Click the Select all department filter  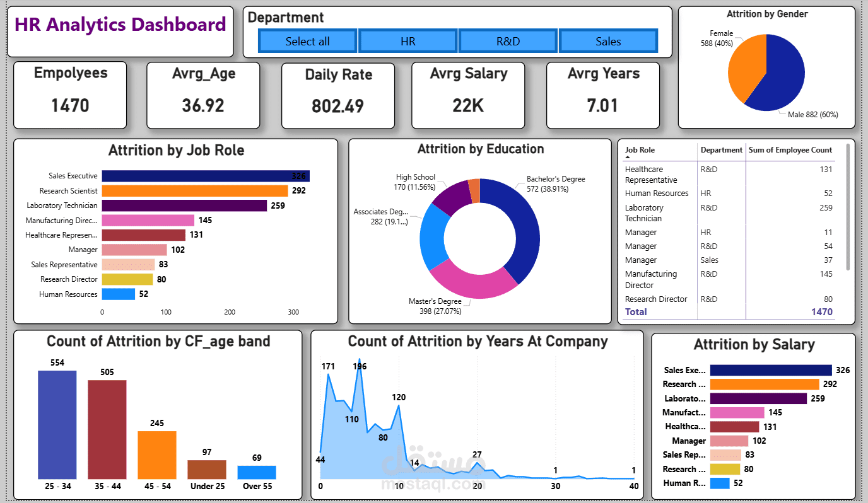[307, 40]
